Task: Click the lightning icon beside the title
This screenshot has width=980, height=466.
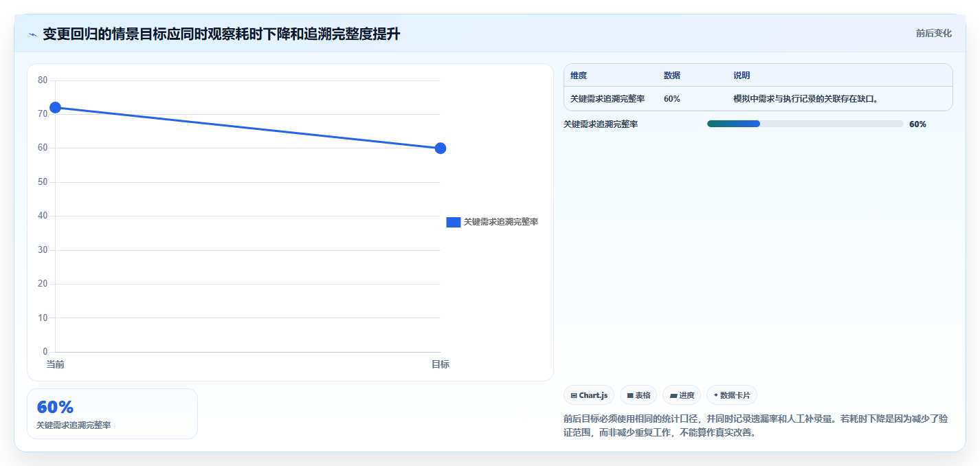Action: point(32,34)
